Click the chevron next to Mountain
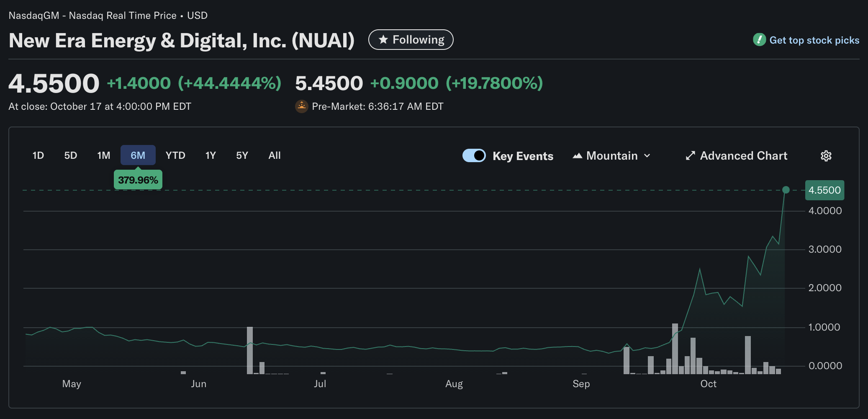Screen dimensions: 868x419 pyautogui.click(x=647, y=156)
